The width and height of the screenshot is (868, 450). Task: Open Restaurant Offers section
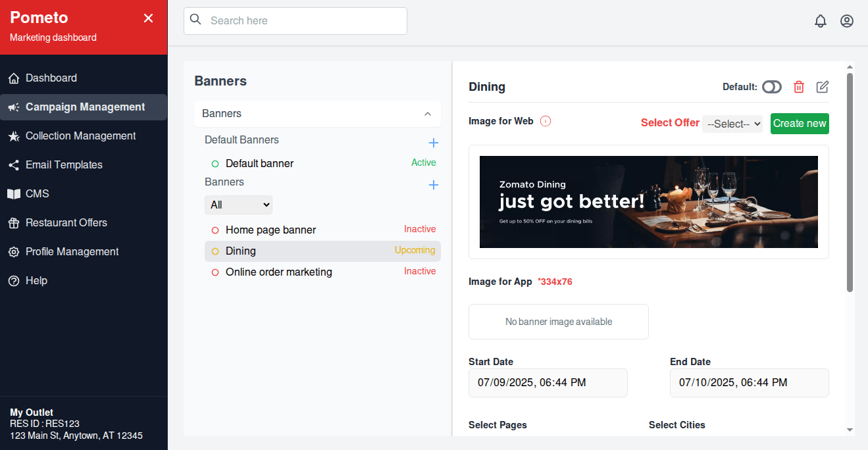pos(66,222)
